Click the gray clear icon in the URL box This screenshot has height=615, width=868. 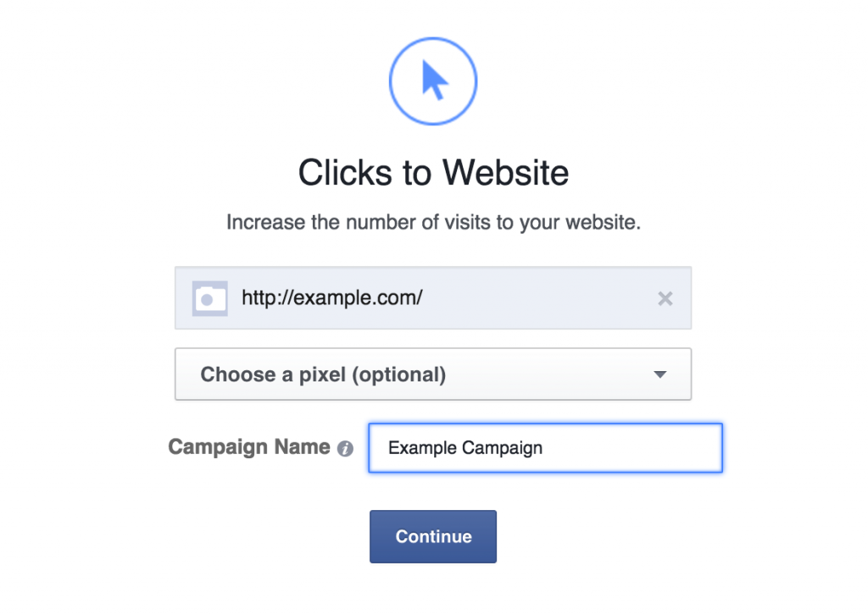point(665,298)
